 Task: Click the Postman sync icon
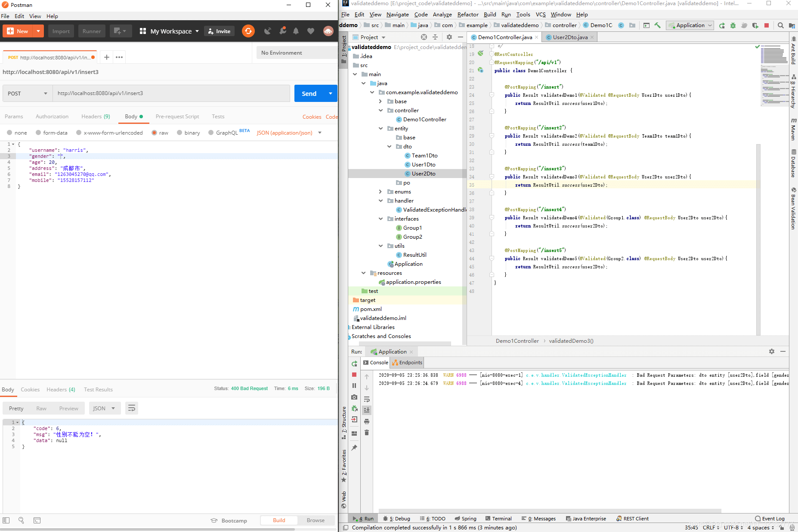(x=248, y=31)
